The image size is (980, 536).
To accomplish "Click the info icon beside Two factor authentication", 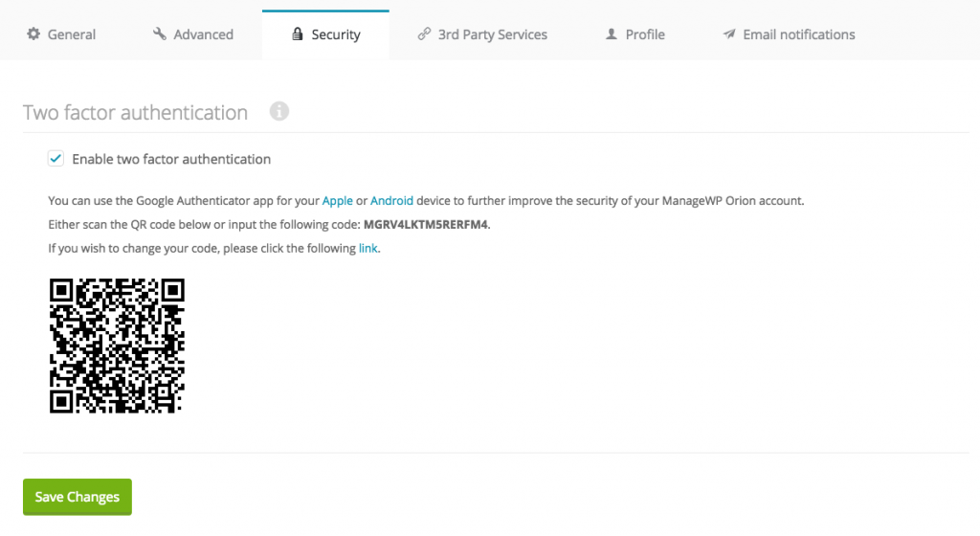I will tap(279, 112).
